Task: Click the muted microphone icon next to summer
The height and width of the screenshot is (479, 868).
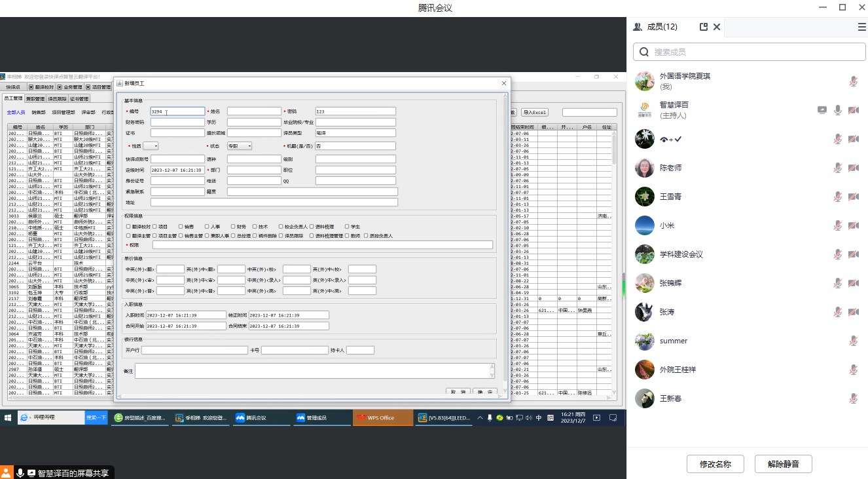Action: pos(853,341)
